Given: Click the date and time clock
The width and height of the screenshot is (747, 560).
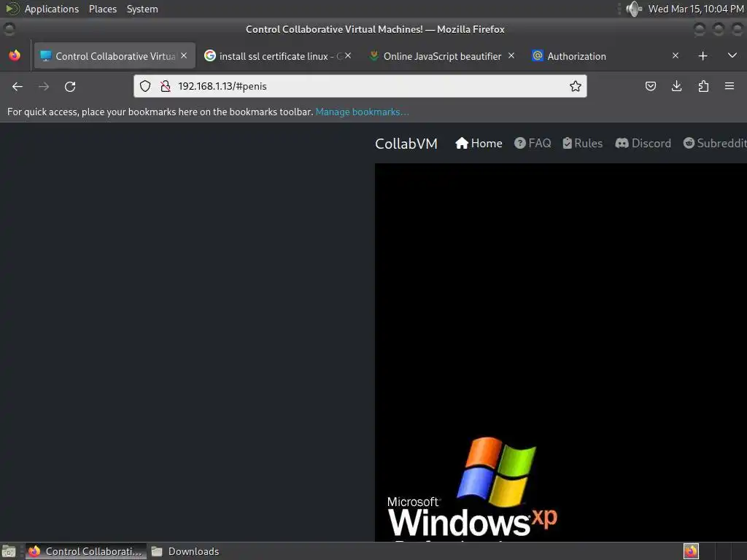Looking at the screenshot, I should tap(696, 9).
